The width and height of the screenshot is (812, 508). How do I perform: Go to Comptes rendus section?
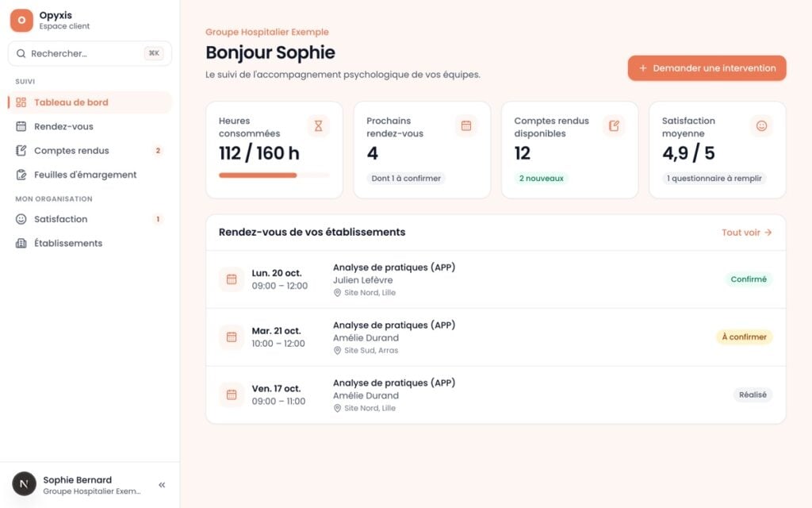click(x=90, y=150)
